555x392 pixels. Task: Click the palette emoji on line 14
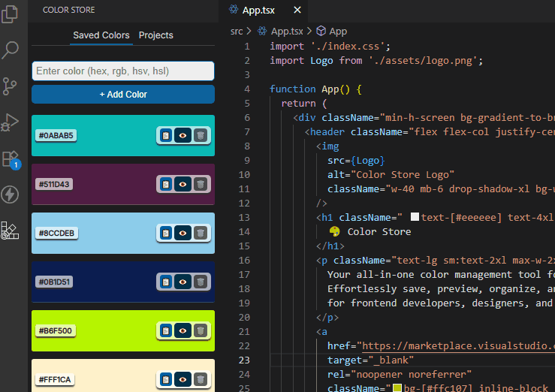(334, 232)
